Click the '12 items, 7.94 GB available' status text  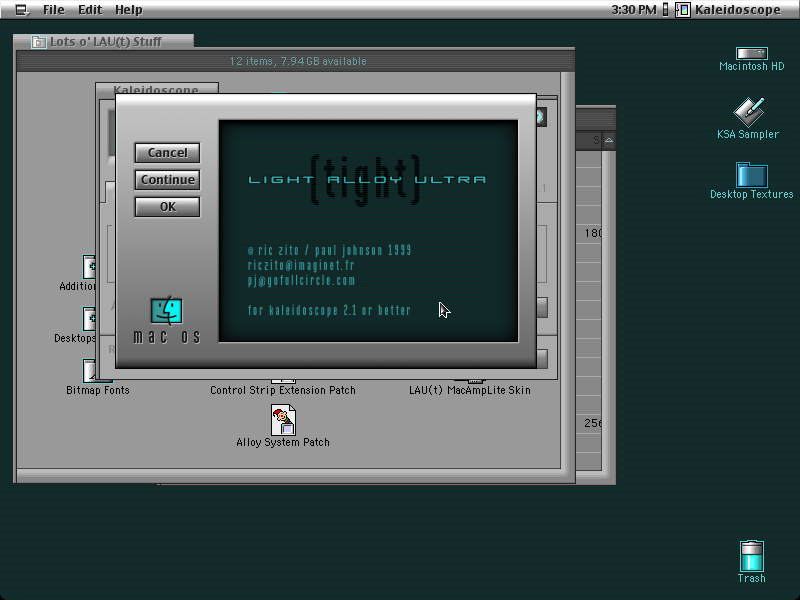point(298,61)
